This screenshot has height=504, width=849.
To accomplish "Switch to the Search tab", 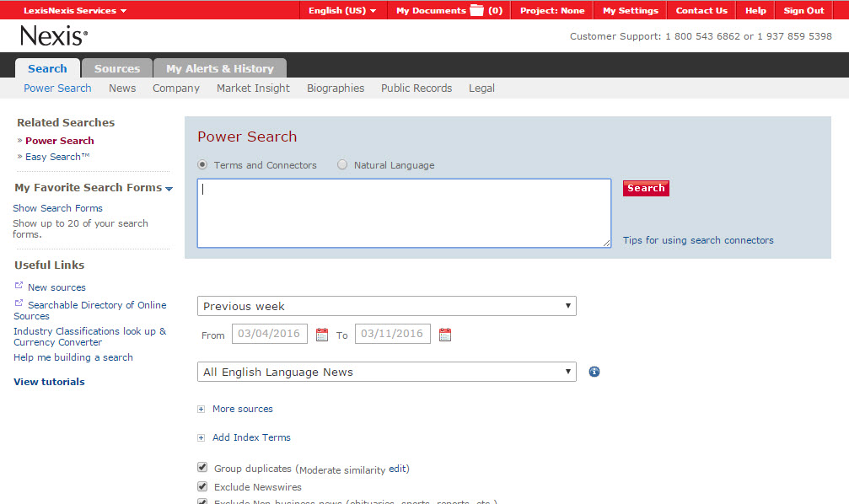I will [48, 68].
